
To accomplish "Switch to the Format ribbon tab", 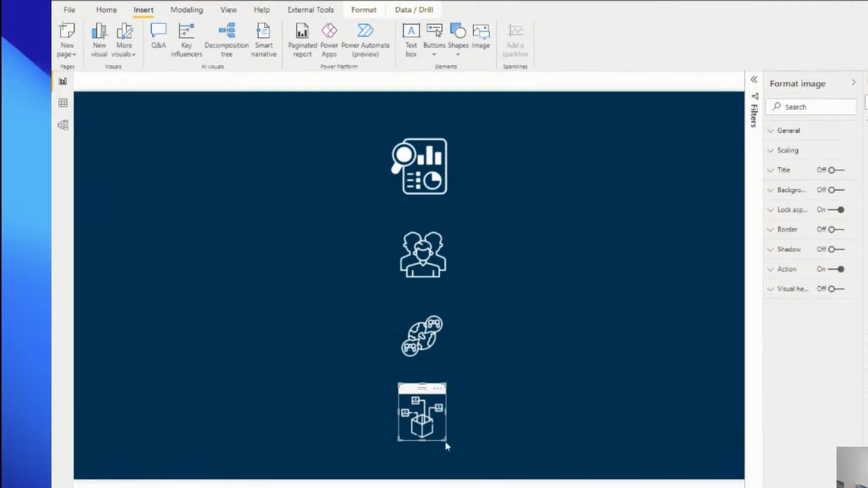I will point(364,10).
